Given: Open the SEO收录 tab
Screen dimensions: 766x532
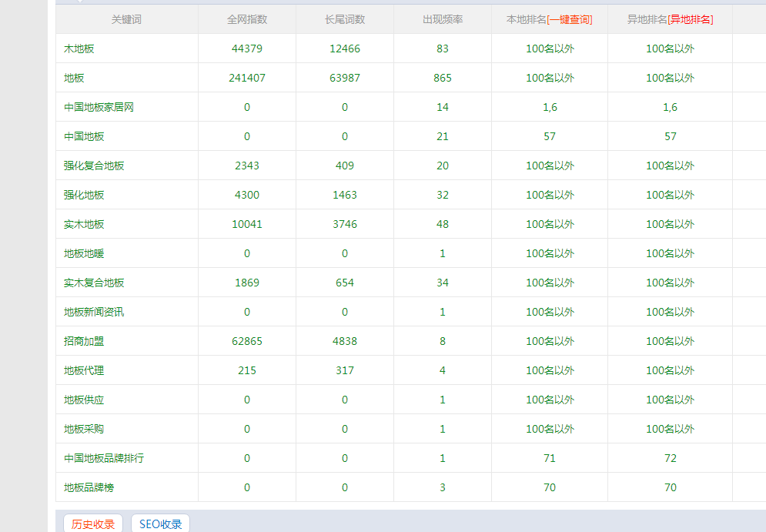Looking at the screenshot, I should pos(160,524).
